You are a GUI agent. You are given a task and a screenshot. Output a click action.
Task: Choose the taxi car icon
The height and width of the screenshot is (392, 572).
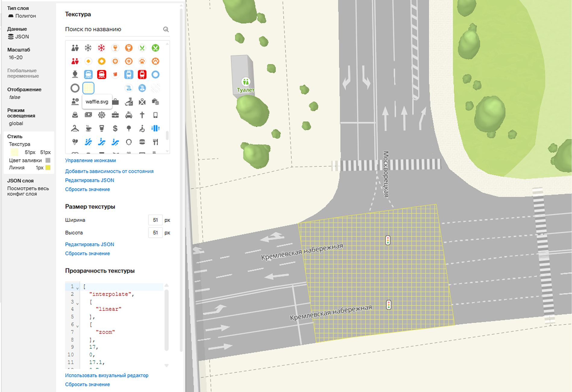tap(129, 115)
